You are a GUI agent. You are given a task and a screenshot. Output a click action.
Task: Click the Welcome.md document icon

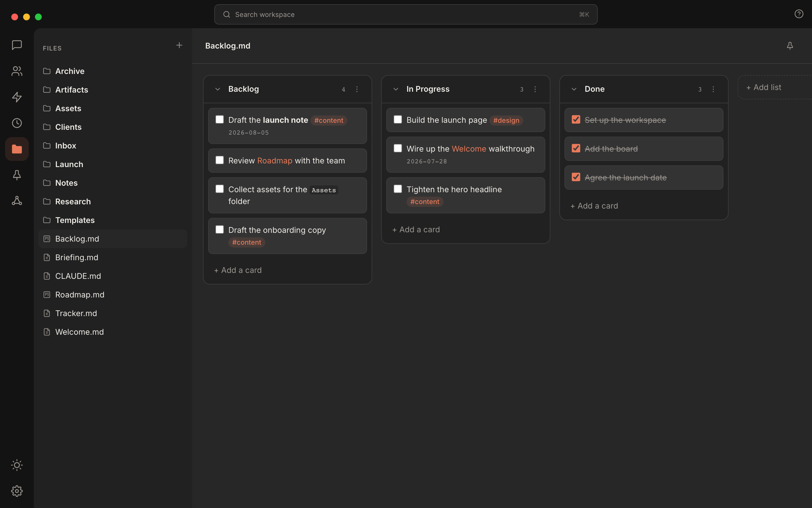click(47, 332)
